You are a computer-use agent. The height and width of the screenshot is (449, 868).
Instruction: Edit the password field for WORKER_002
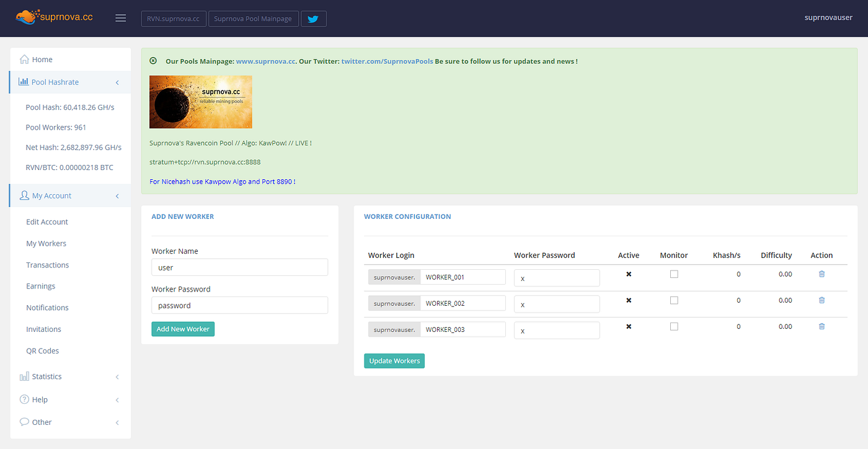(557, 304)
